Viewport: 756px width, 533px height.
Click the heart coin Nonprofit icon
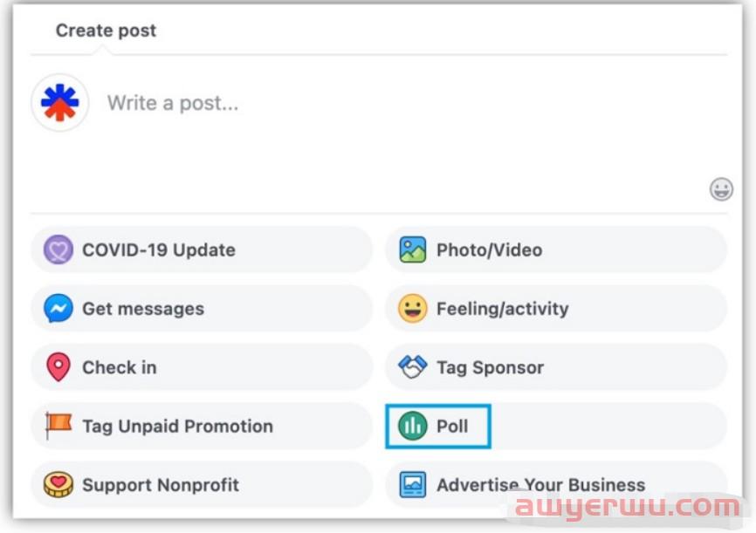tap(58, 484)
